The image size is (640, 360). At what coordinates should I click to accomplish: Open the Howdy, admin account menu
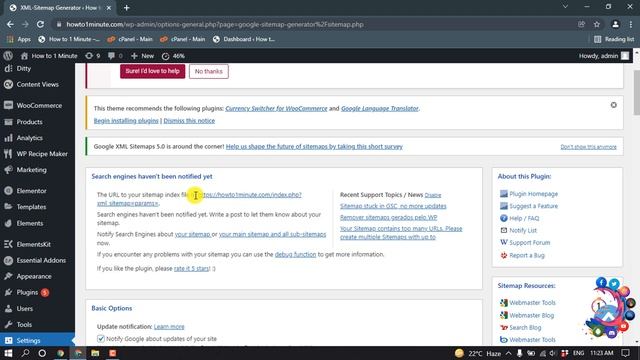click(604, 56)
